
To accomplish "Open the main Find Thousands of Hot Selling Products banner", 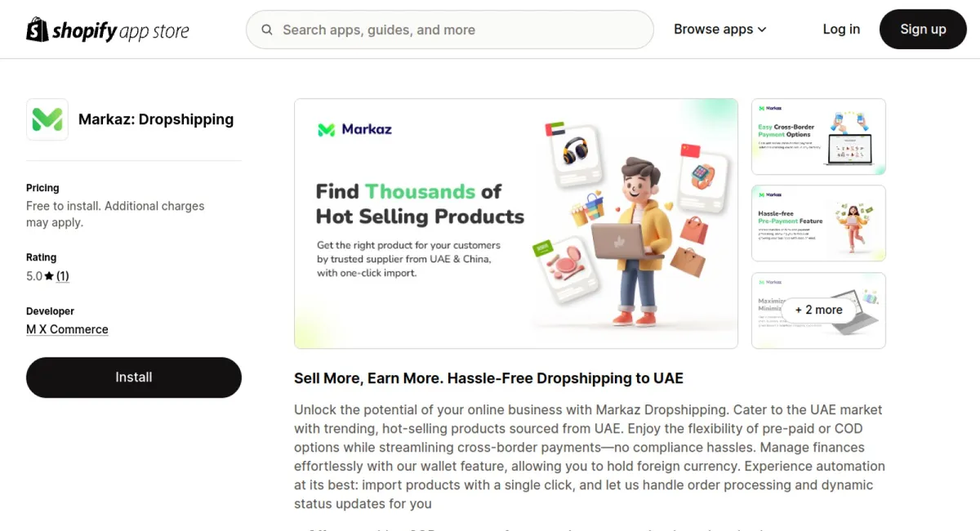I will pyautogui.click(x=516, y=223).
